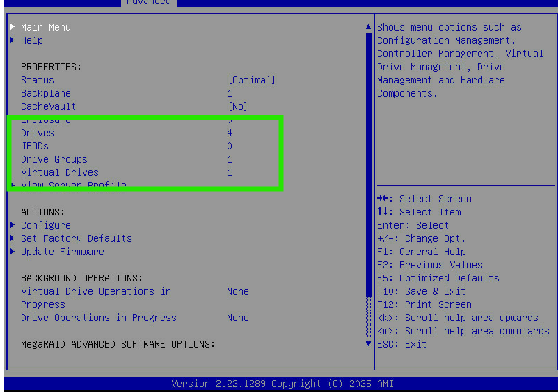This screenshot has width=558, height=392.
Task: Click the AMI version copyright text
Action: click(x=282, y=384)
